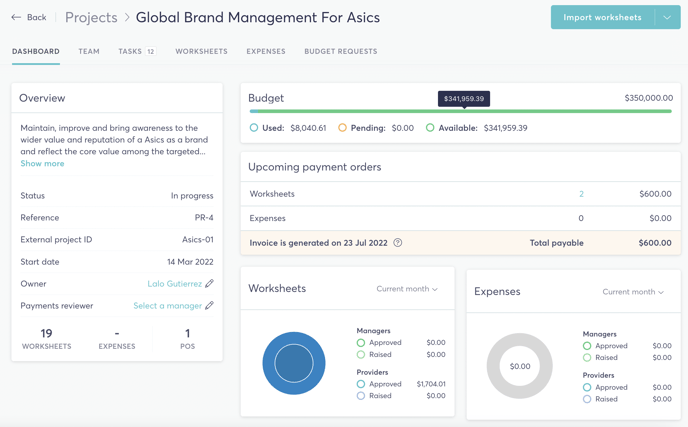This screenshot has height=427, width=688.
Task: Expand description with Show more
Action: tap(42, 163)
